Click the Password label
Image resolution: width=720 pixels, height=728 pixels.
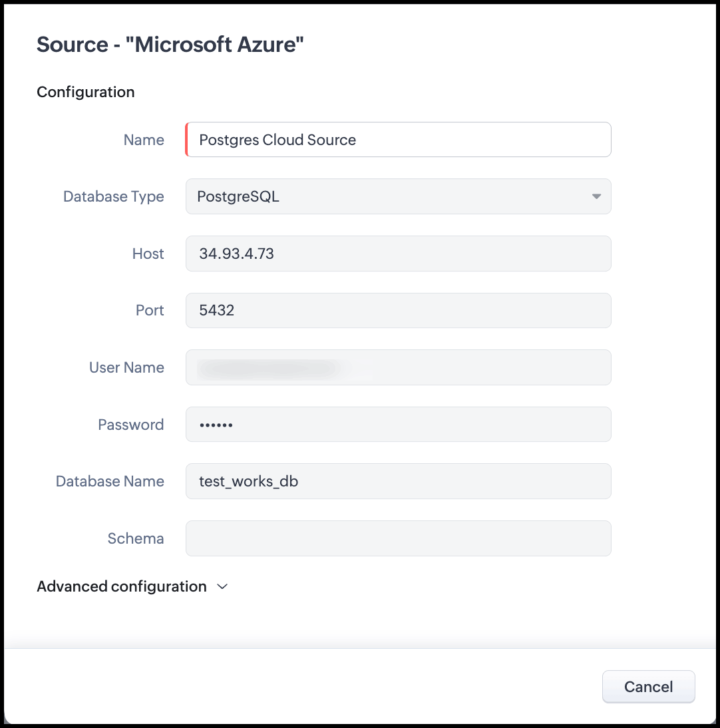coord(131,425)
